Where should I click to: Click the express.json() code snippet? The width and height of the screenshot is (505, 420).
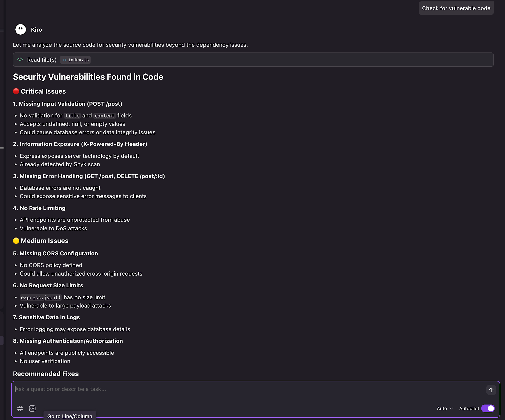[x=41, y=298]
